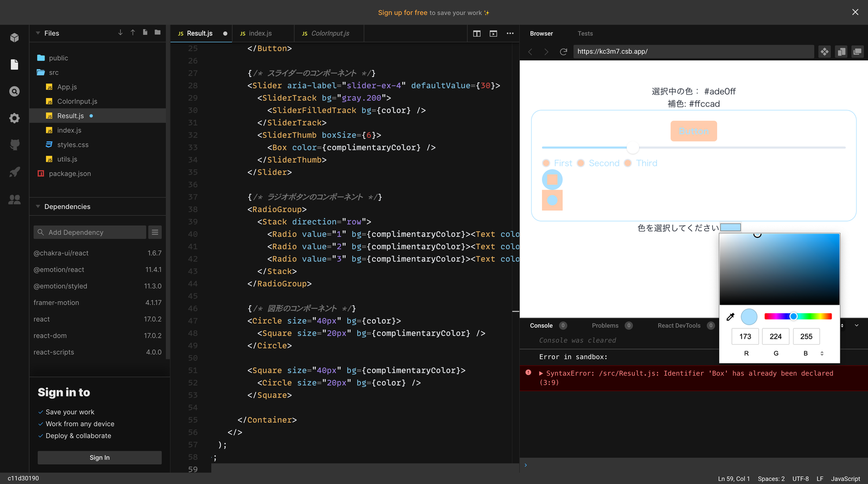Click the color input swatch in preview
Screen dimensions: 868x484
pyautogui.click(x=731, y=228)
